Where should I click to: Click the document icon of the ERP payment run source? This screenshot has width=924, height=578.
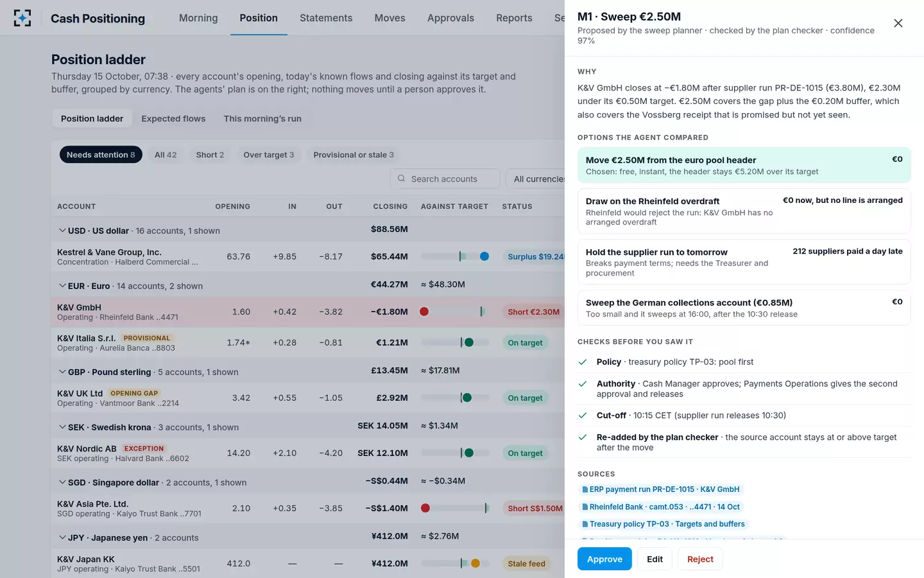point(585,489)
